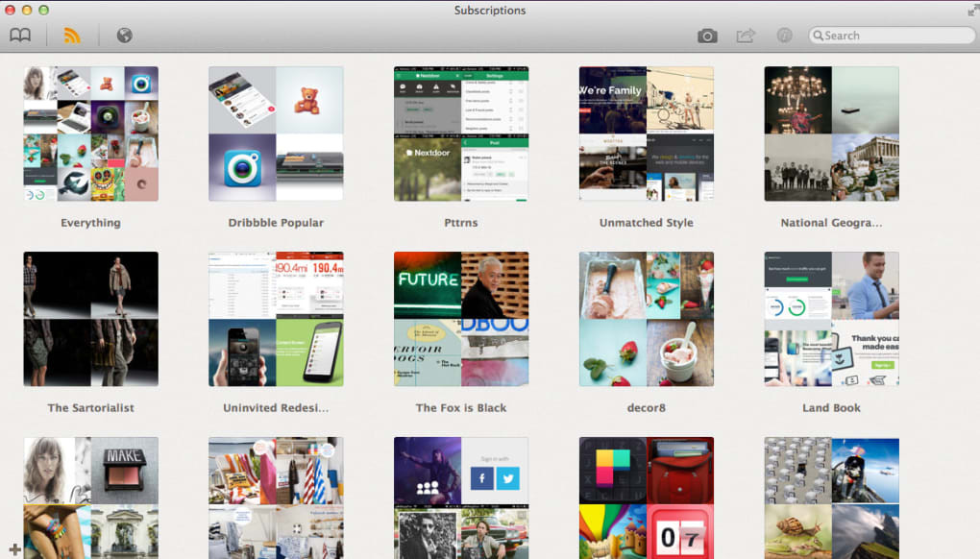Screen dimensions: 980x559
Task: Click the Search field
Action: point(892,36)
